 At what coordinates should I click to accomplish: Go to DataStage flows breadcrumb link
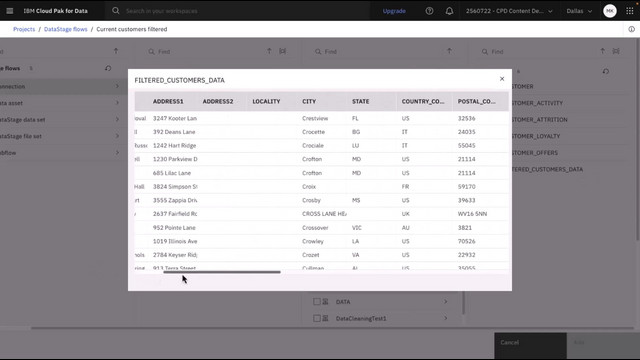(x=66, y=29)
